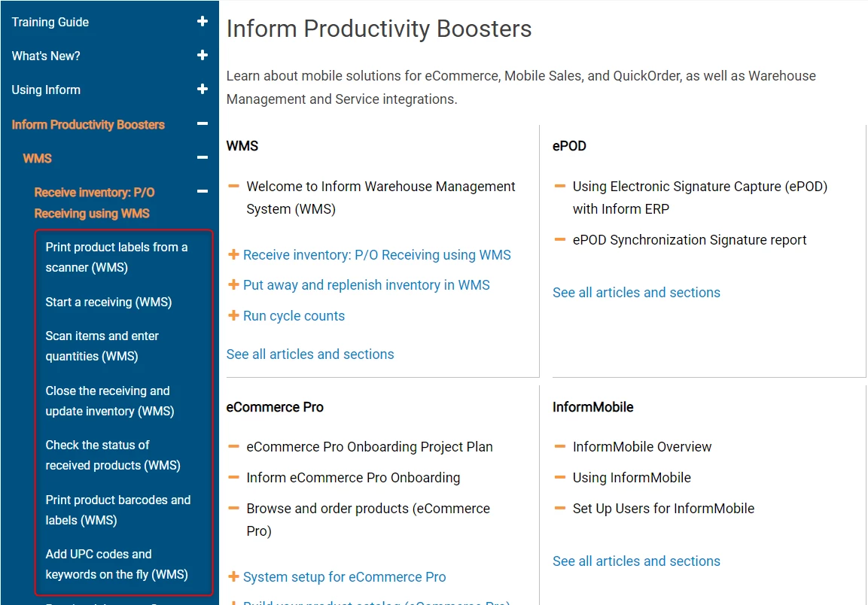Expand the Training Guide plus icon
Viewport: 868px width, 605px height.
(x=203, y=21)
